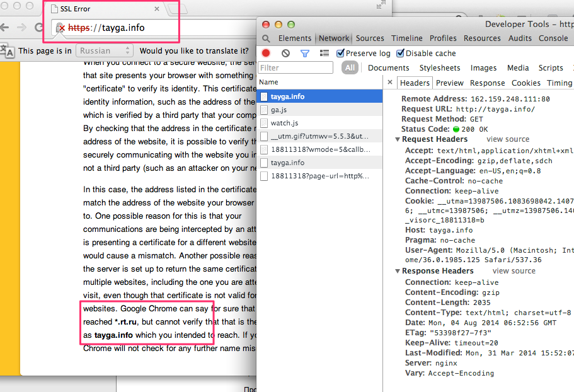This screenshot has height=392, width=574.
Task: Select the 18811318?page-url=http request row
Action: coord(320,176)
